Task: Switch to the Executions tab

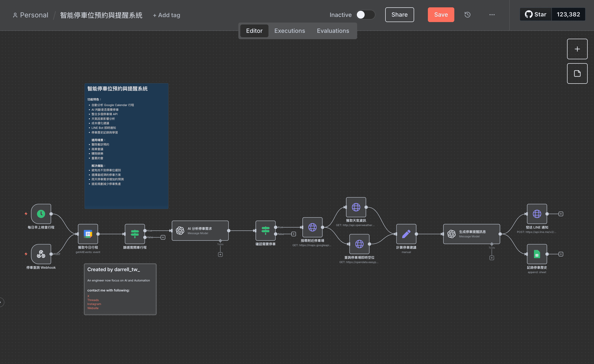Action: coord(289,31)
